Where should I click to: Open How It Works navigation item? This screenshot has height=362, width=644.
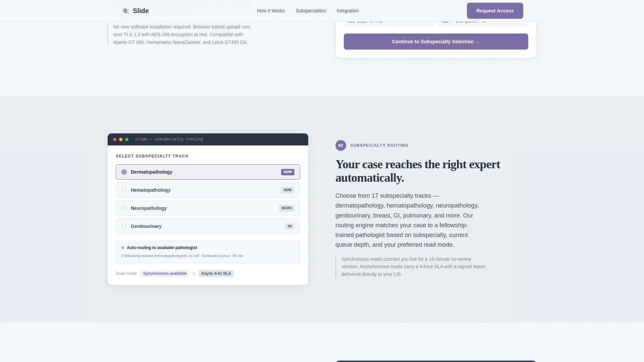pos(271,11)
